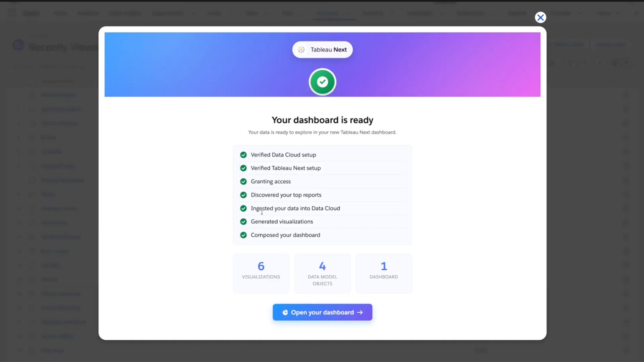Viewport: 644px width, 362px height.
Task: Click the Tableau Next logo icon
Action: 301,50
